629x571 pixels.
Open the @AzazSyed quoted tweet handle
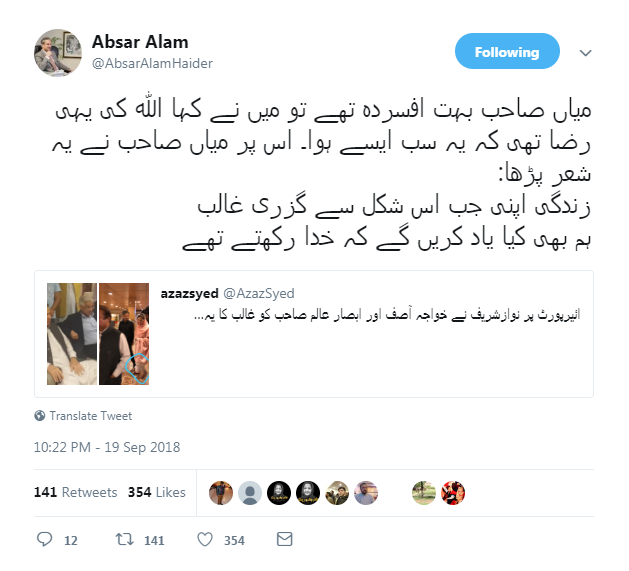259,293
